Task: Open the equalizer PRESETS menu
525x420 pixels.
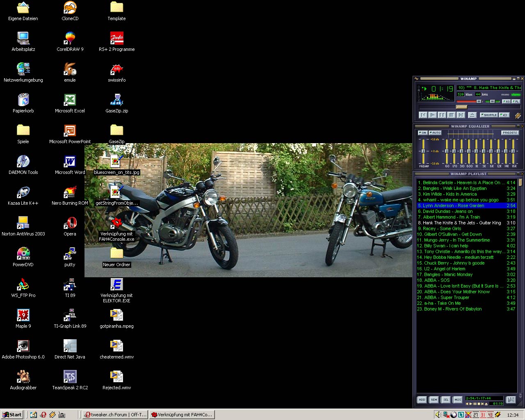Action: [510, 133]
